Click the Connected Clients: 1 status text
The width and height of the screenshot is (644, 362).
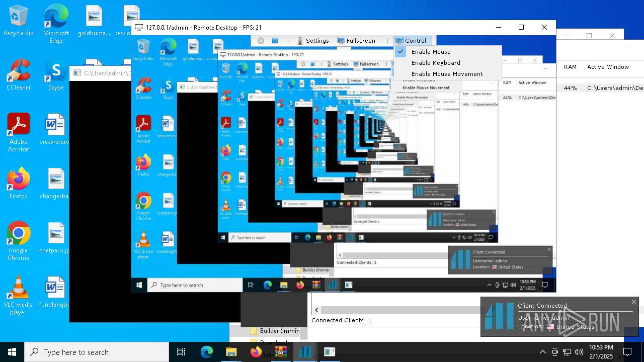pos(342,320)
